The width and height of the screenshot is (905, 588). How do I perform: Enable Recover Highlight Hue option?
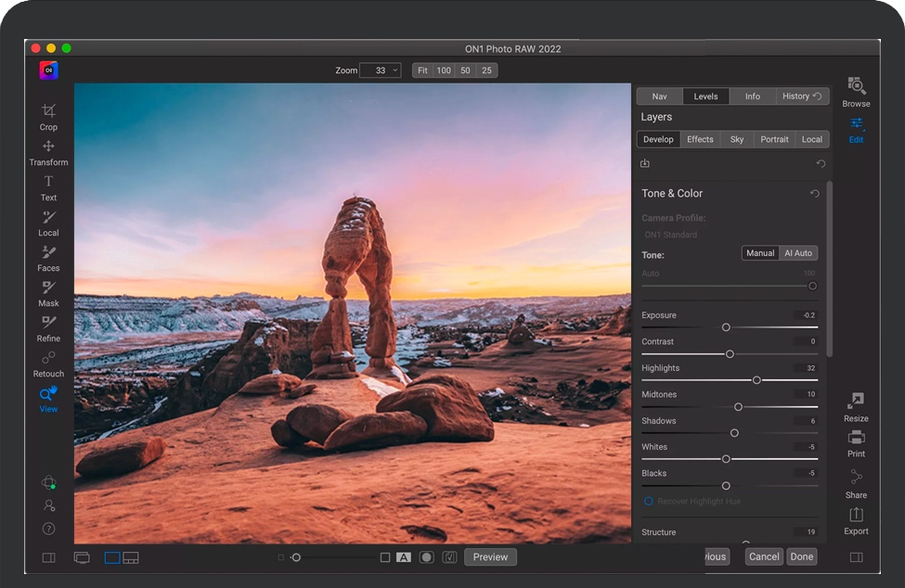pos(649,502)
